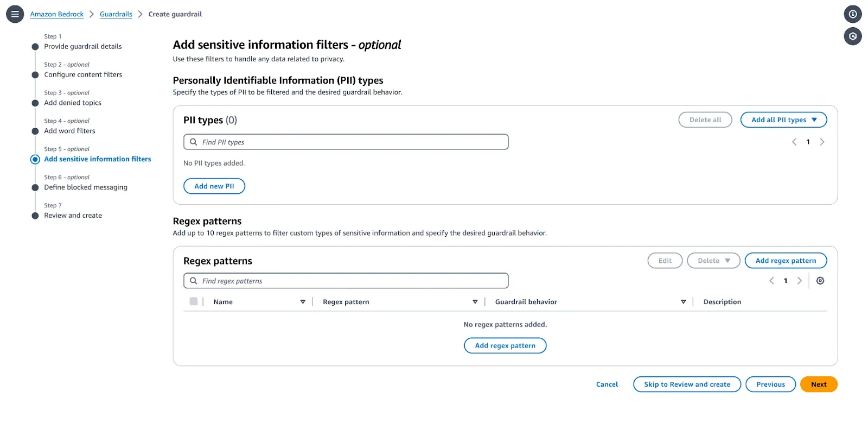The width and height of the screenshot is (868, 429).
Task: Click Delete all PII types button
Action: (705, 120)
